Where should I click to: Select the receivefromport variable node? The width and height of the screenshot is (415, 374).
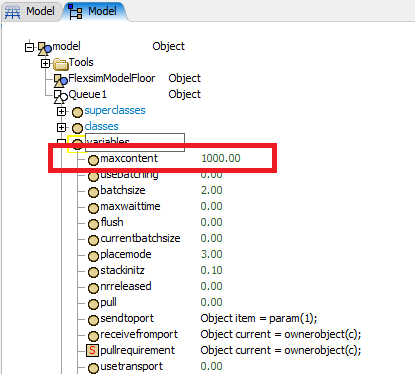[x=139, y=334]
